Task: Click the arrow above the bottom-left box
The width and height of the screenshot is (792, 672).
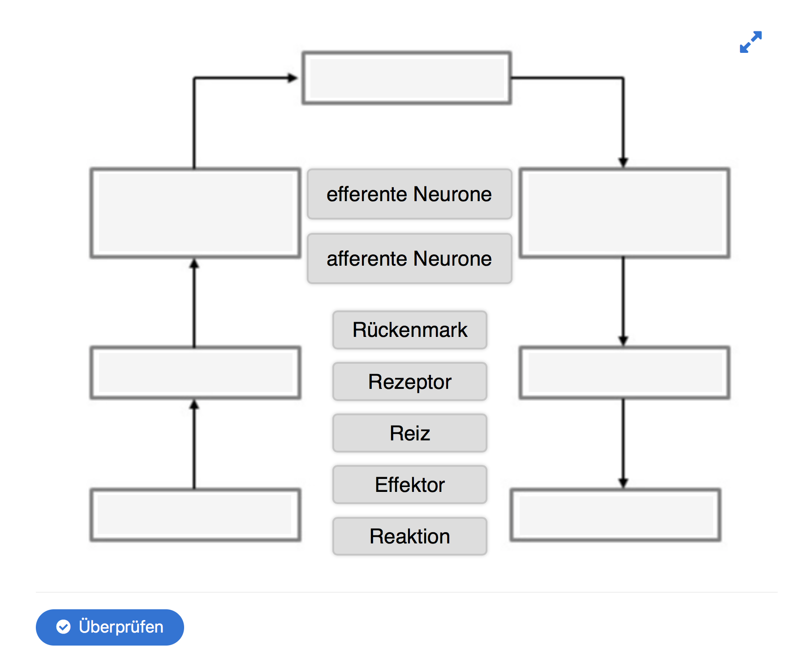Action: tap(194, 444)
